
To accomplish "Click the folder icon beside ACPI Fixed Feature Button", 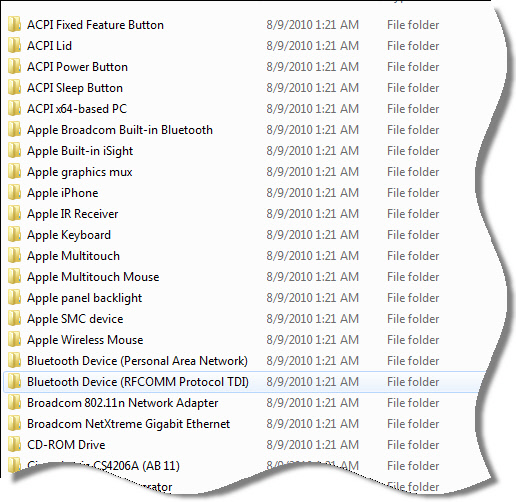I will pyautogui.click(x=14, y=25).
